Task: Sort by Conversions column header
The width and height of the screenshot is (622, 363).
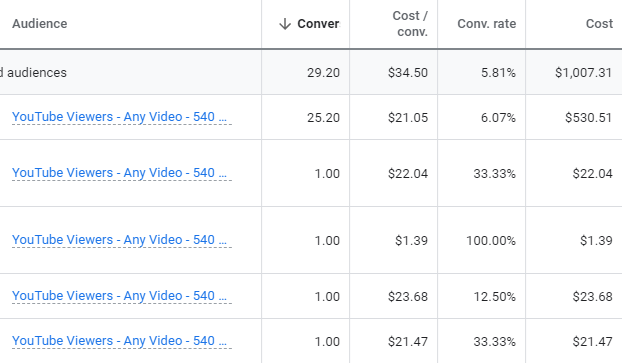Action: 319,24
